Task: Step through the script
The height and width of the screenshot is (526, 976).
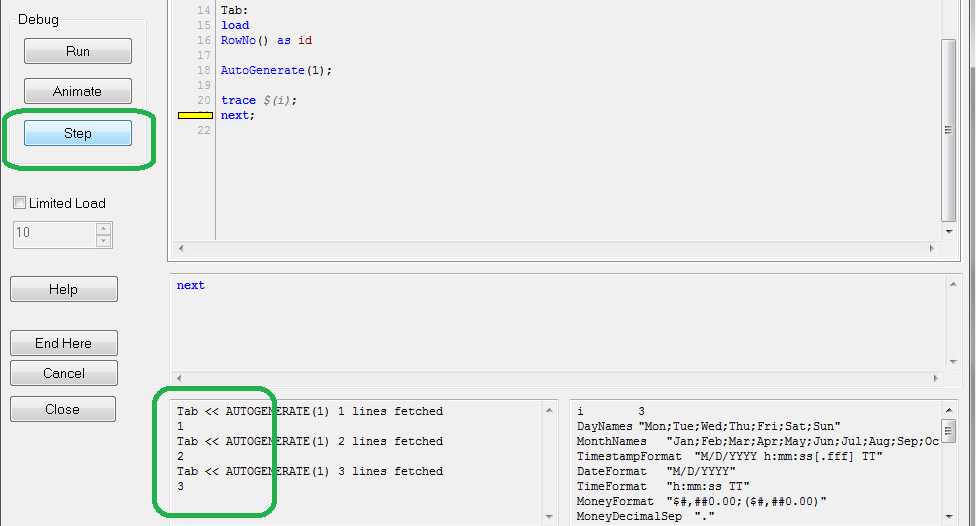Action: click(78, 133)
